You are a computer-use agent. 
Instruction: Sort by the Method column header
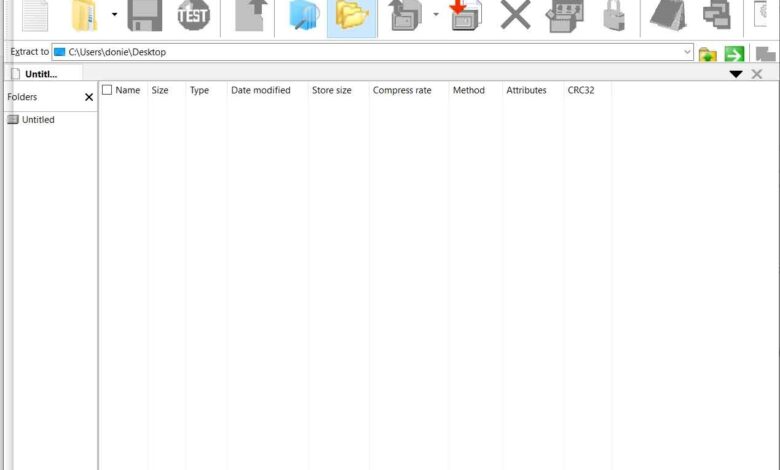[x=469, y=90]
